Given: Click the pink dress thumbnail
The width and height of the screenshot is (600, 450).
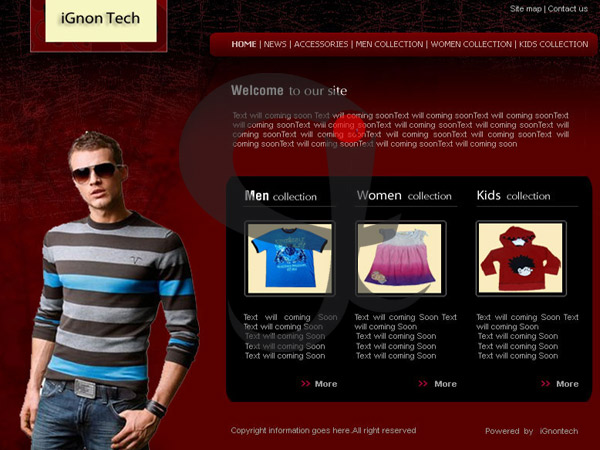Looking at the screenshot, I should click(400, 258).
